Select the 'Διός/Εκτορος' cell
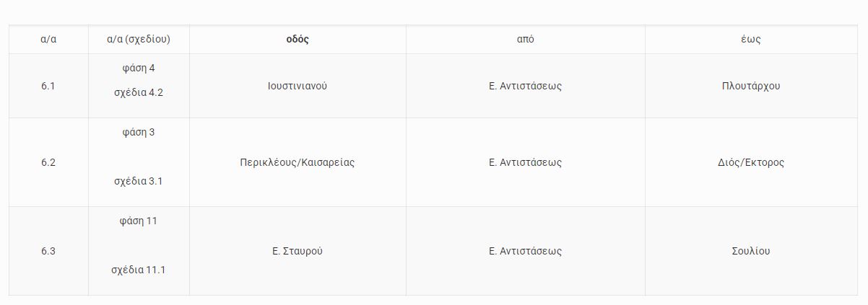 (751, 162)
